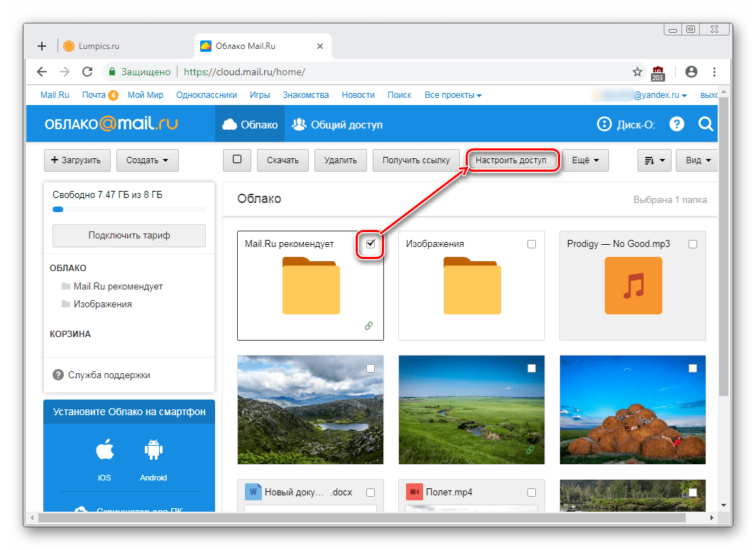
Task: Open the mountain lake photo thumbnail
Action: coord(310,409)
